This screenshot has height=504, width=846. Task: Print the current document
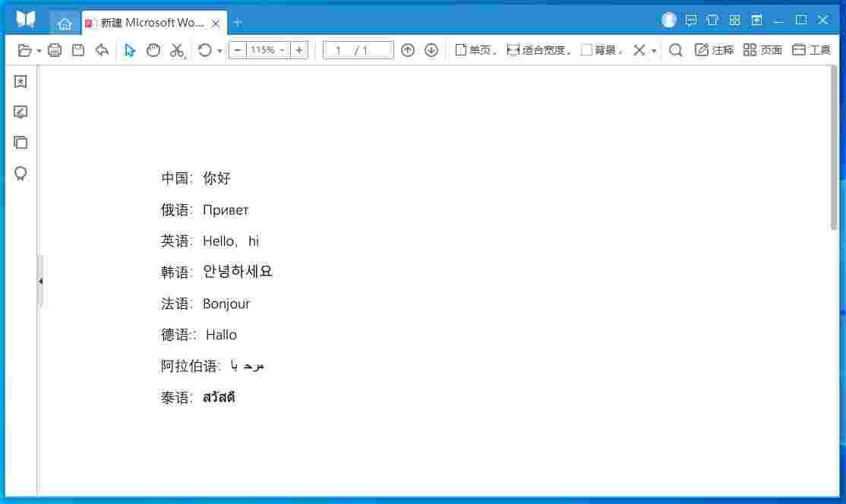click(x=54, y=50)
